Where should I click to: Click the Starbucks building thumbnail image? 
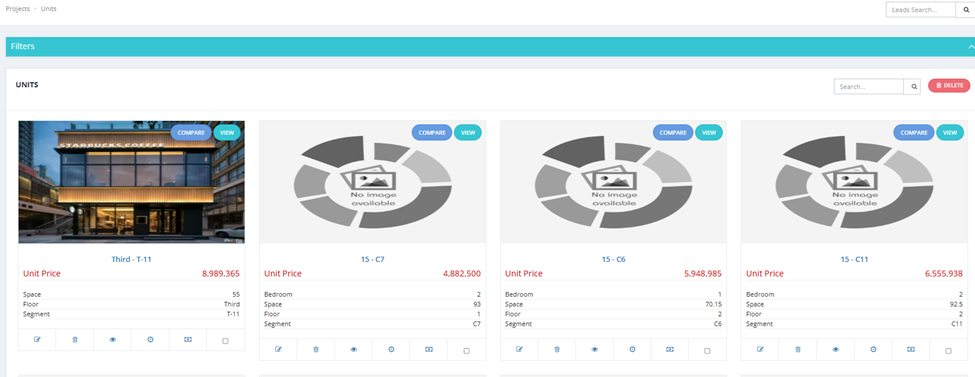(132, 182)
